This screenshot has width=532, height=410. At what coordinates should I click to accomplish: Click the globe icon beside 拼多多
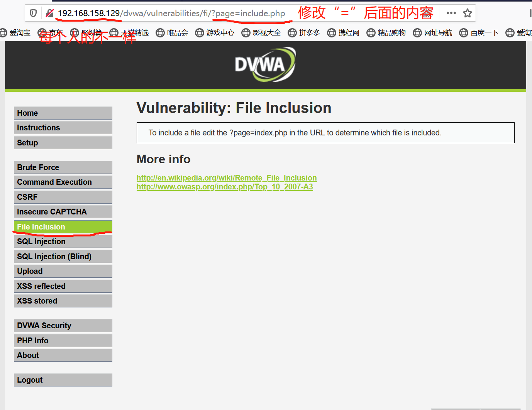click(292, 33)
